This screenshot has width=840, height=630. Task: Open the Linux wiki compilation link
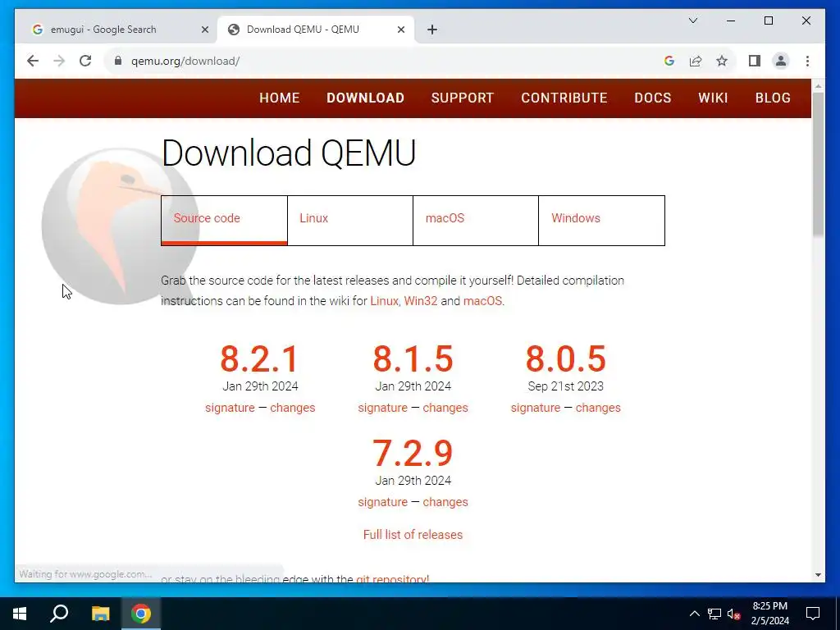click(x=384, y=301)
